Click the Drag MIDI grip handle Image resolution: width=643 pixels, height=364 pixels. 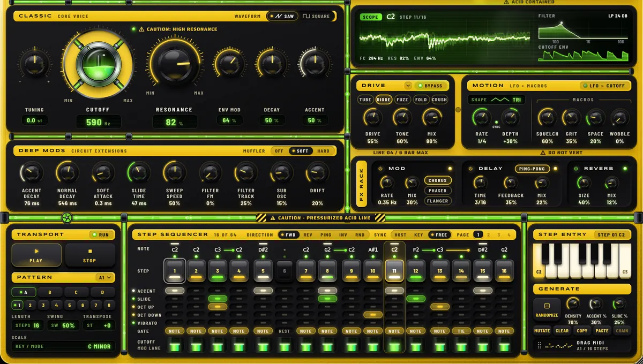coord(539,345)
